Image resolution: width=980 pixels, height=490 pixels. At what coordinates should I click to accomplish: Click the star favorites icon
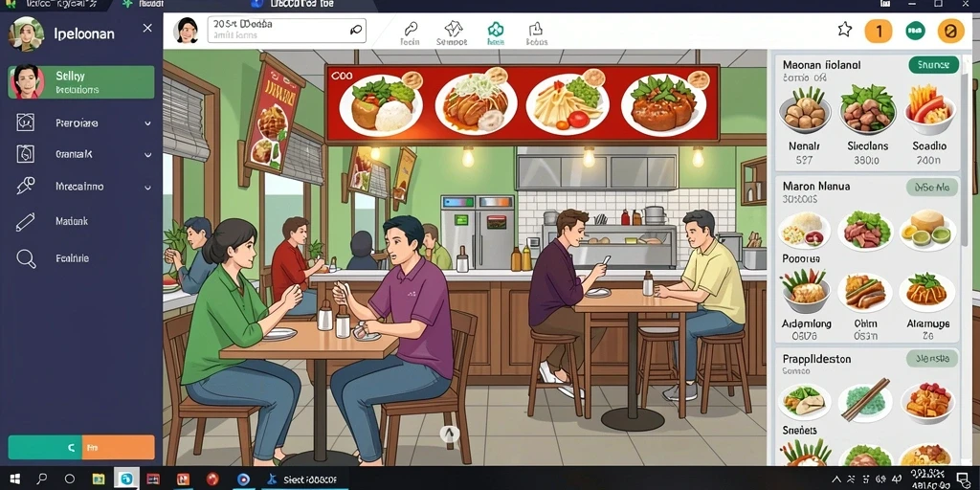(x=844, y=30)
